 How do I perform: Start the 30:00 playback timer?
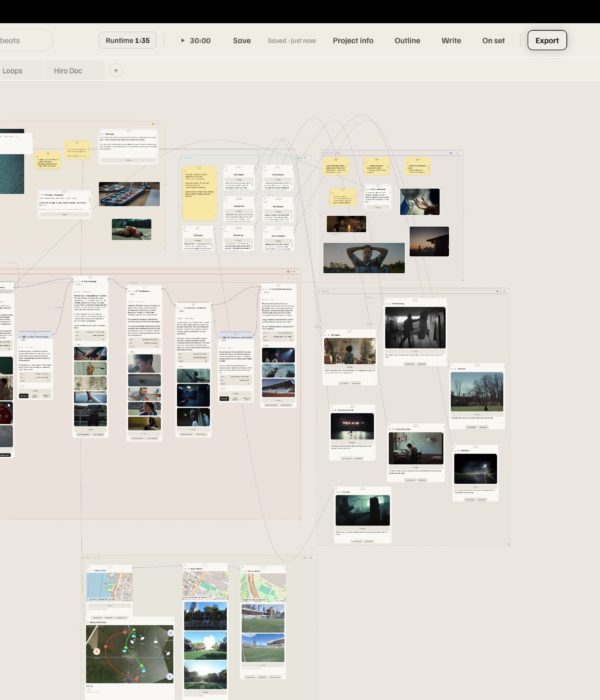point(196,41)
